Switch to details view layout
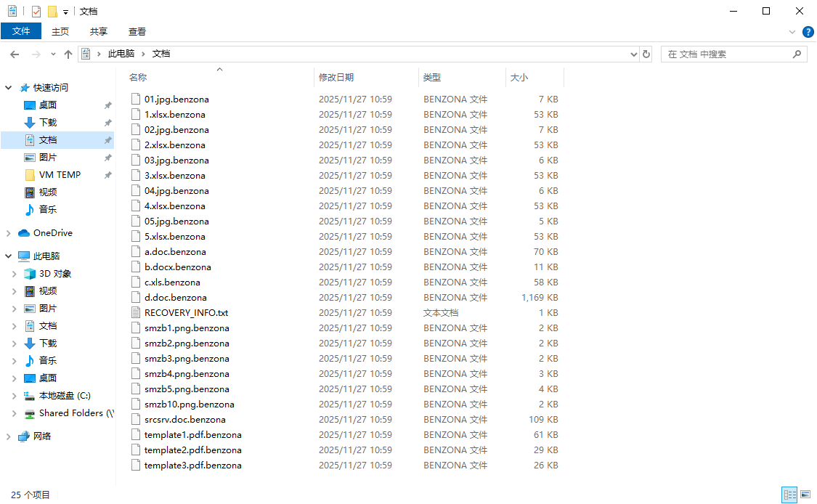Viewport: 817px width, 504px height. pyautogui.click(x=789, y=495)
